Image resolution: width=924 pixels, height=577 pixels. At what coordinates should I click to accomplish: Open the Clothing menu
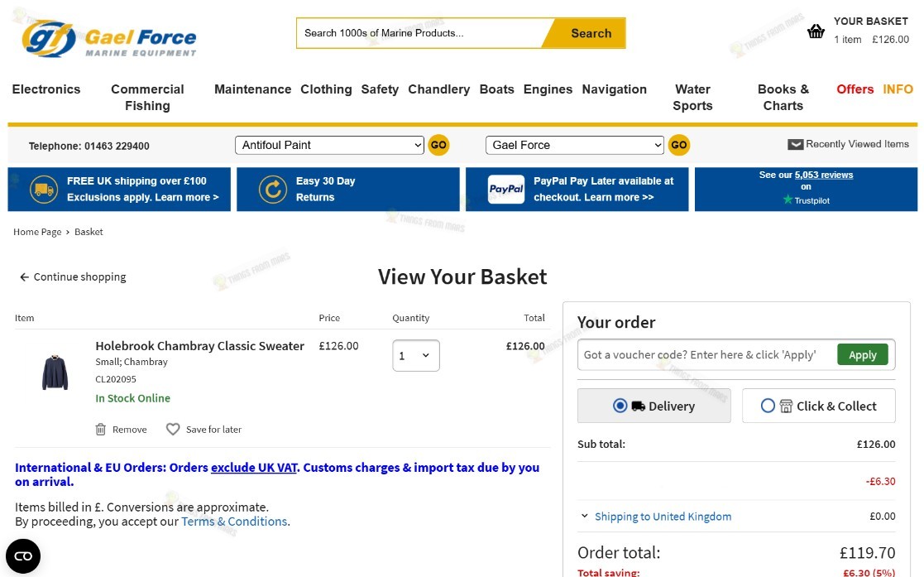point(326,89)
